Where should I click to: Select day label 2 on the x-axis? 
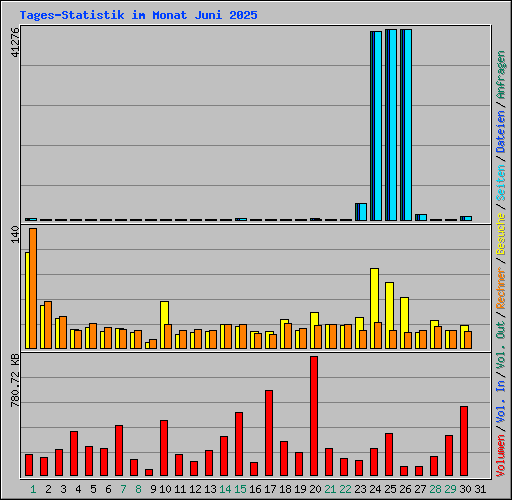[x=48, y=489]
